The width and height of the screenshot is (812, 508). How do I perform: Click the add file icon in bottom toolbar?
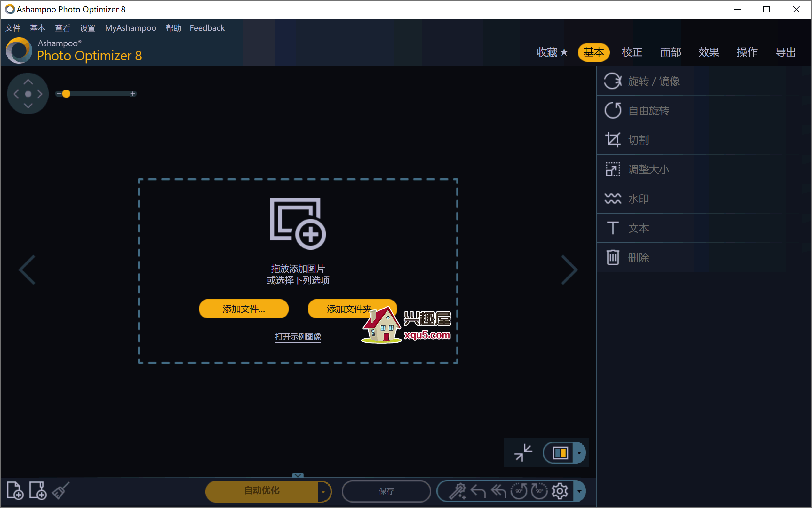click(15, 491)
